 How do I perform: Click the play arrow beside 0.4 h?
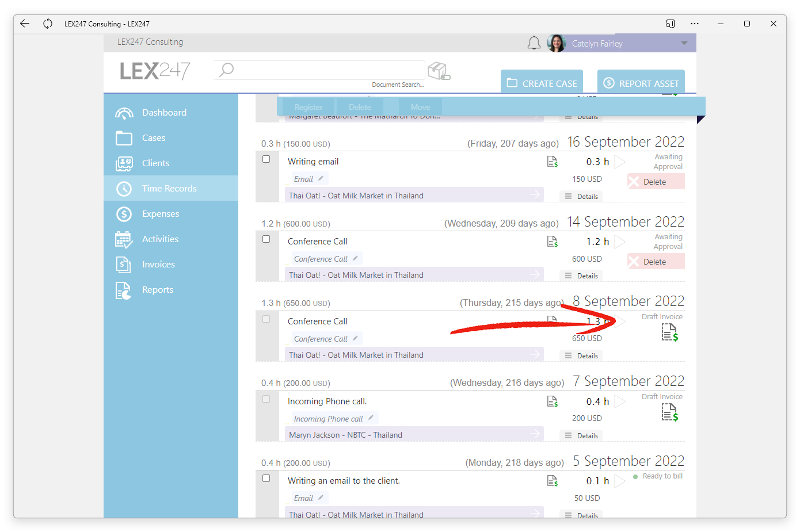point(620,401)
